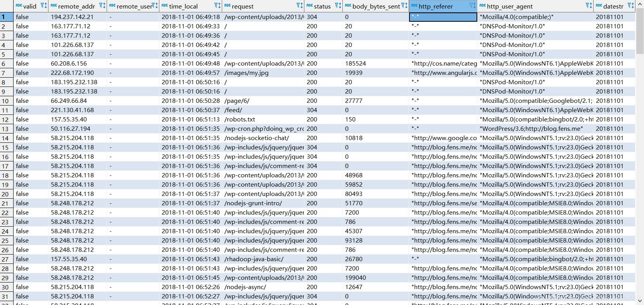The image size is (644, 305).
Task: Select the request column header
Action: [263, 6]
